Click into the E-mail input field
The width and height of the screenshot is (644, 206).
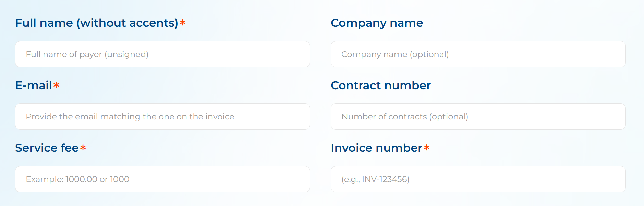pyautogui.click(x=162, y=117)
